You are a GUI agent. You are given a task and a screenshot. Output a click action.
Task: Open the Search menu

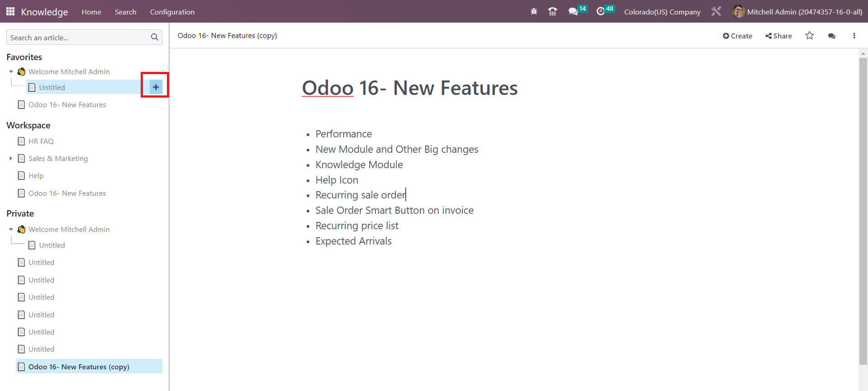pyautogui.click(x=125, y=12)
